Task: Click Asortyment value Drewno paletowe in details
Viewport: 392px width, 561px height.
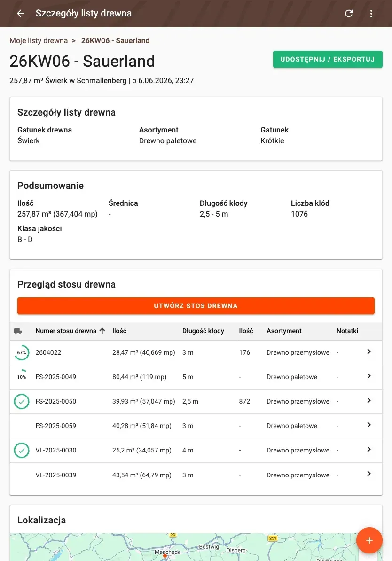Action: (167, 140)
